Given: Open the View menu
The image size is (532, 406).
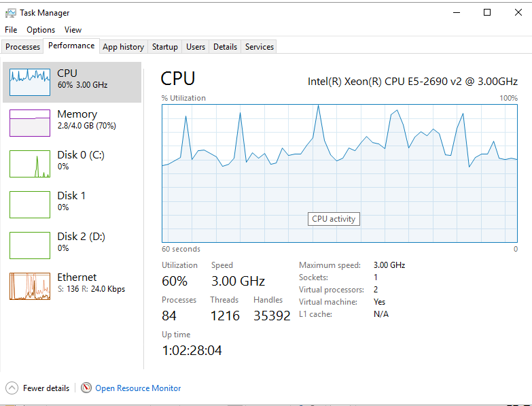Looking at the screenshot, I should point(73,30).
